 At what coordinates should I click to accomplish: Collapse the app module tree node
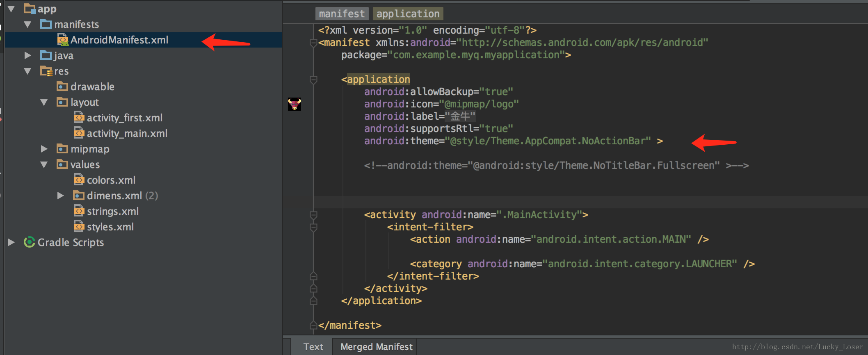11,9
